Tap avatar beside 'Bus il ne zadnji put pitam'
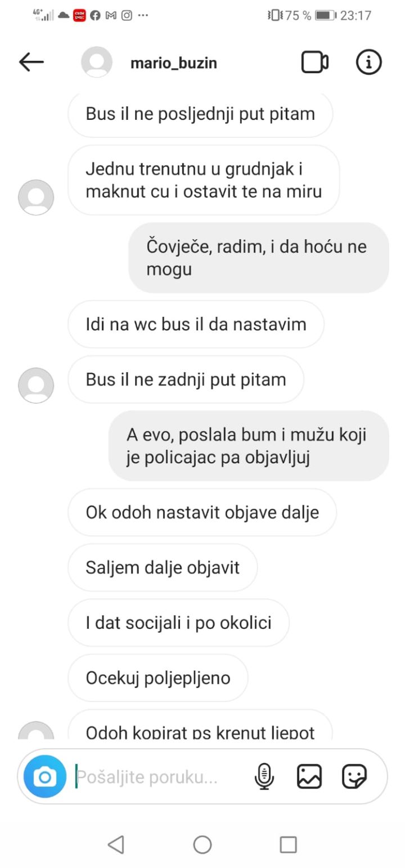Image resolution: width=405 pixels, height=868 pixels. [36, 386]
